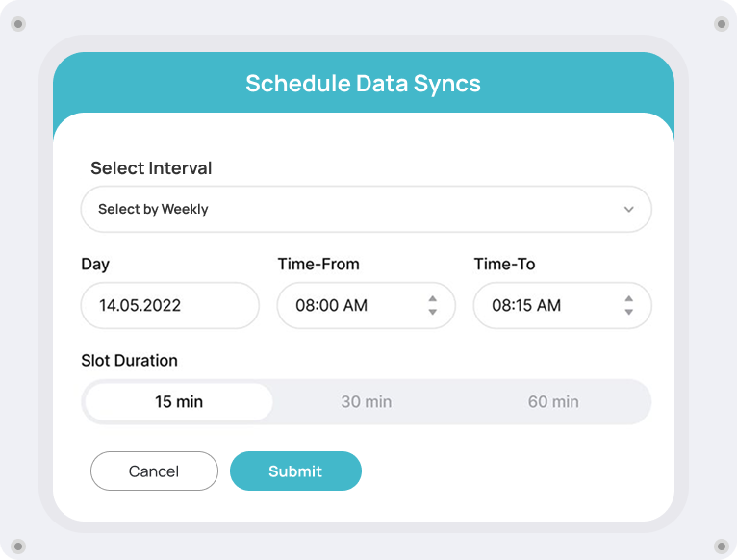Click the chevron arrow in the interval dropdown
This screenshot has width=737, height=560.
628,209
